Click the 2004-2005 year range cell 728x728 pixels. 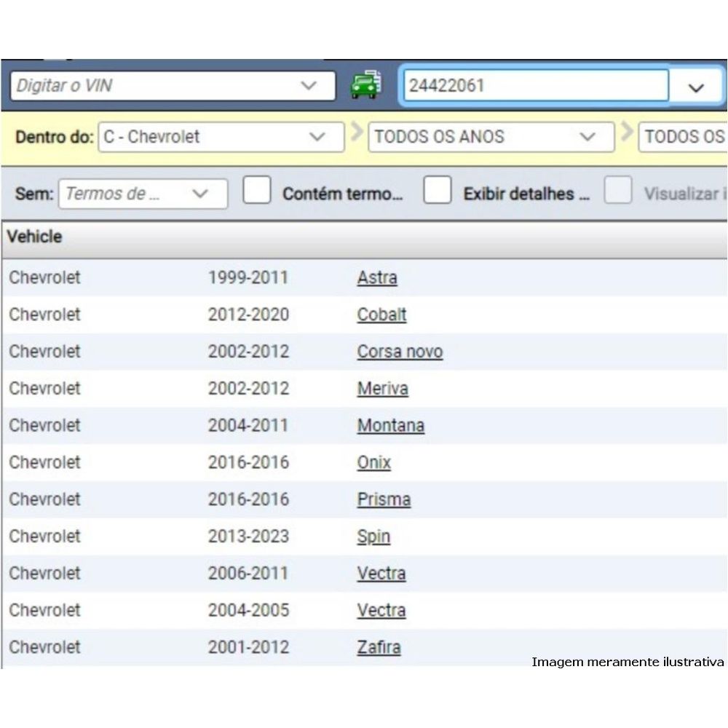tap(248, 610)
